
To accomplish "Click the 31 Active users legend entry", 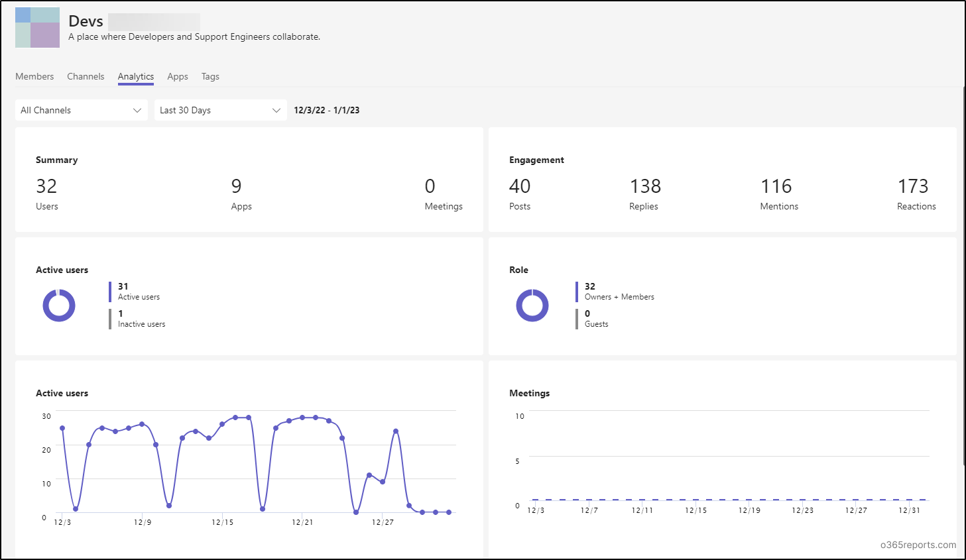I will tap(135, 292).
